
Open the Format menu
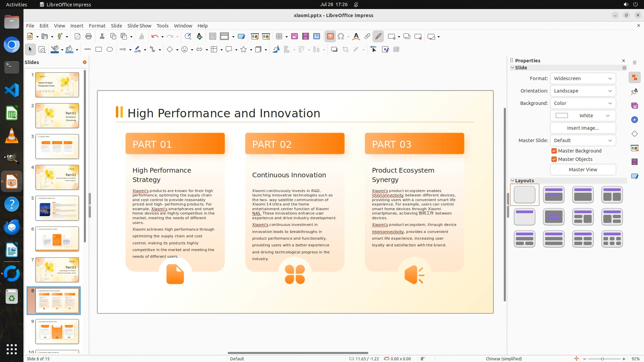tap(97, 26)
